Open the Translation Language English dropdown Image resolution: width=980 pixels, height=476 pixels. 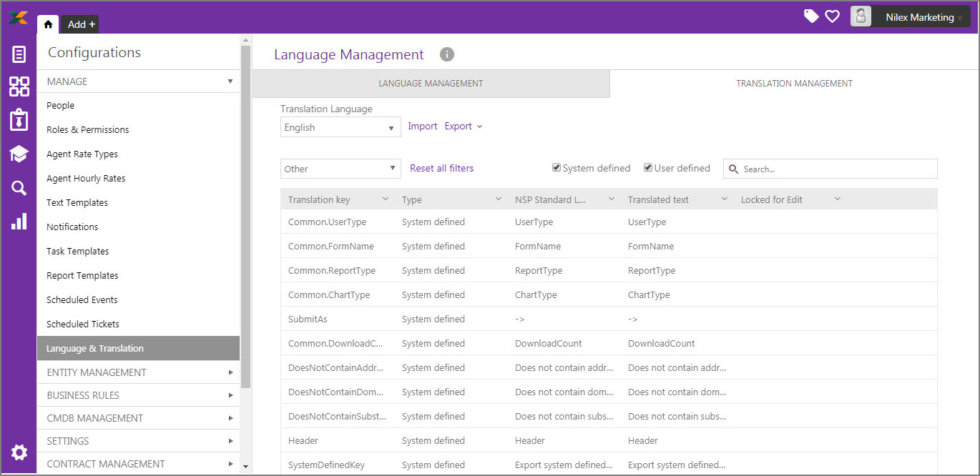pyautogui.click(x=340, y=127)
